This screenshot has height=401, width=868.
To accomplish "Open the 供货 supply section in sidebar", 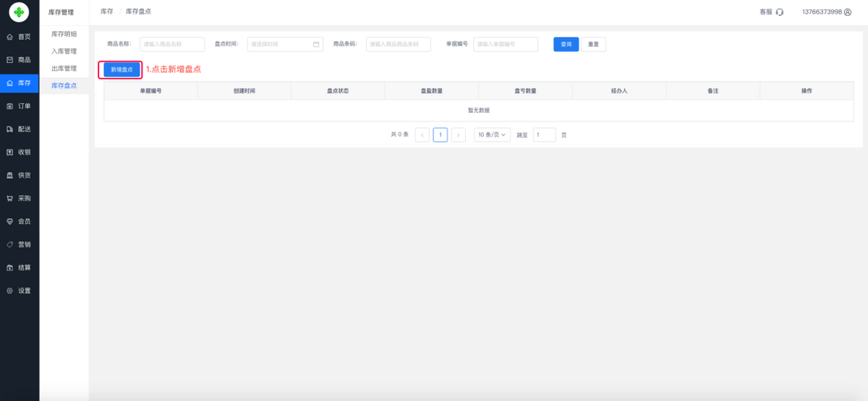I will click(x=19, y=176).
